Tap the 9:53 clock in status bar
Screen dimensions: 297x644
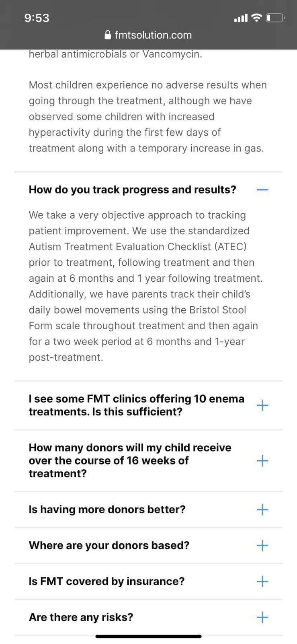(37, 18)
